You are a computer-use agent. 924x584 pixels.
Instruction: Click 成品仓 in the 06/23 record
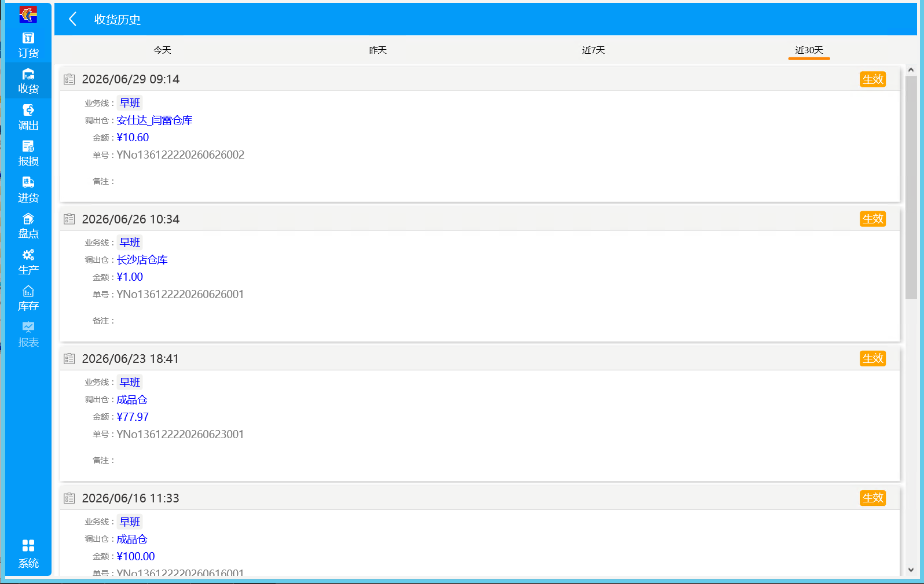132,399
